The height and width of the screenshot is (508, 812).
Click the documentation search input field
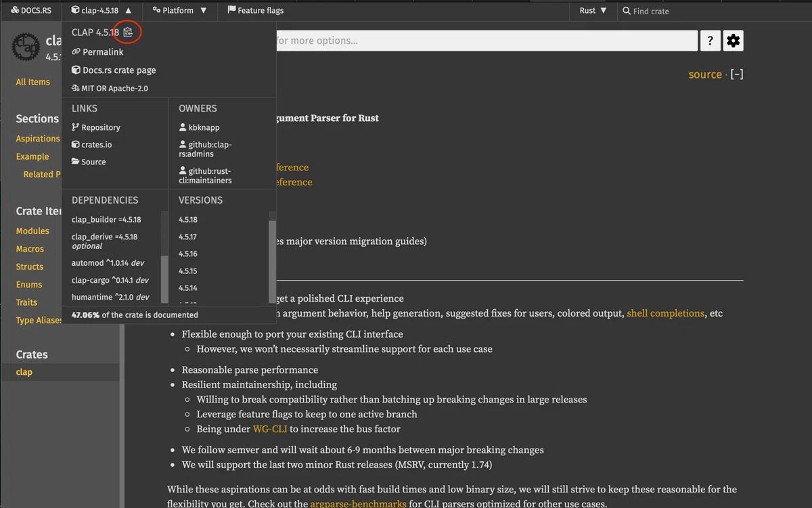(486, 41)
